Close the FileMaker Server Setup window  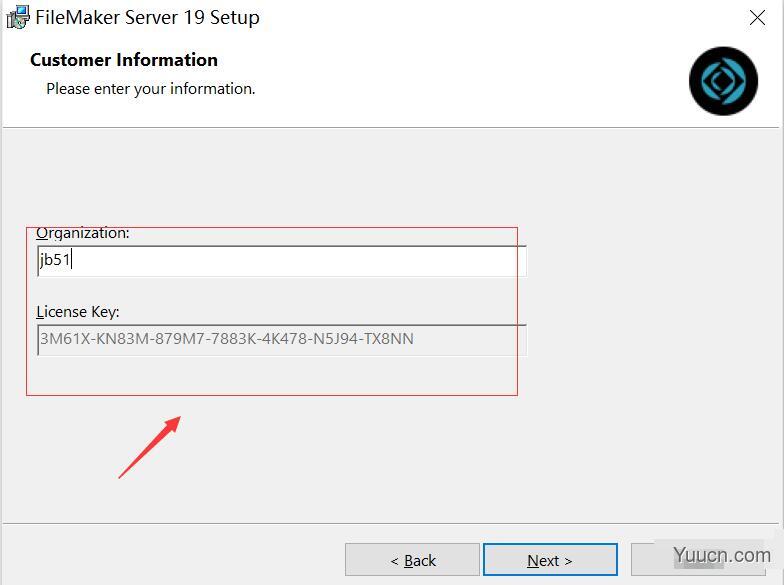click(x=757, y=18)
